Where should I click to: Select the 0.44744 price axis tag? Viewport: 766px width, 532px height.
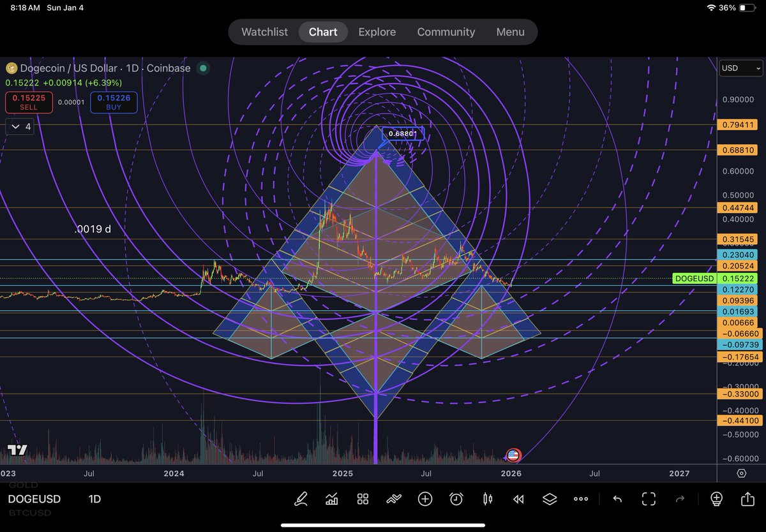tap(737, 208)
